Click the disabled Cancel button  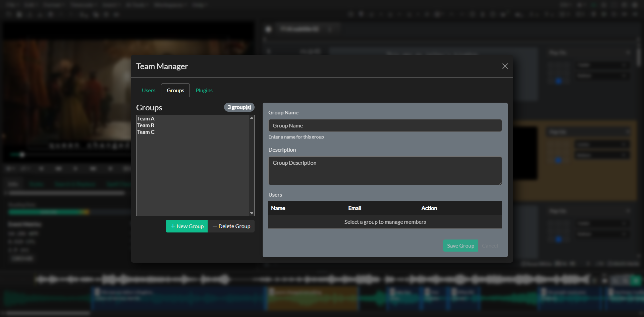click(490, 246)
